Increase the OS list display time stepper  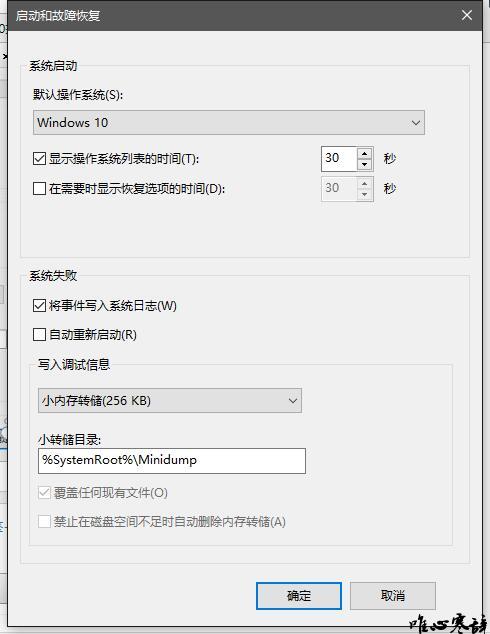pos(365,154)
